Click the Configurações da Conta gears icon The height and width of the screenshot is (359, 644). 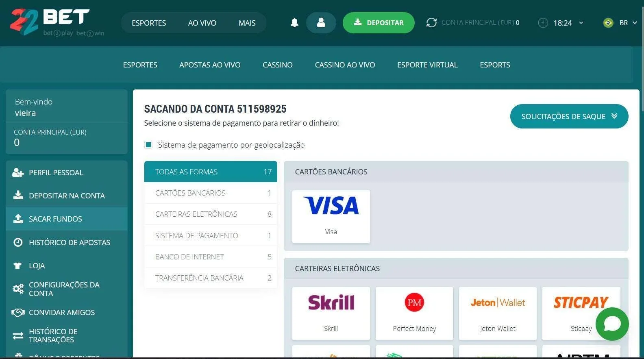pyautogui.click(x=18, y=289)
